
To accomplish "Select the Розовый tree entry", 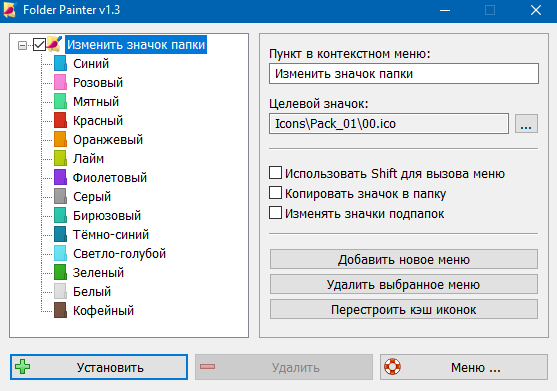I will point(98,82).
